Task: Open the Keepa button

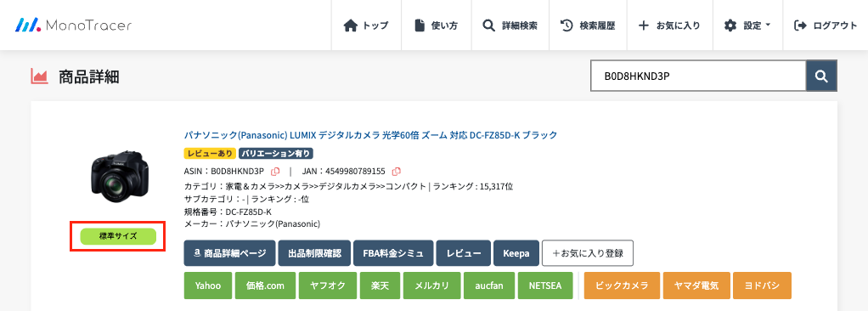Action: [x=516, y=253]
